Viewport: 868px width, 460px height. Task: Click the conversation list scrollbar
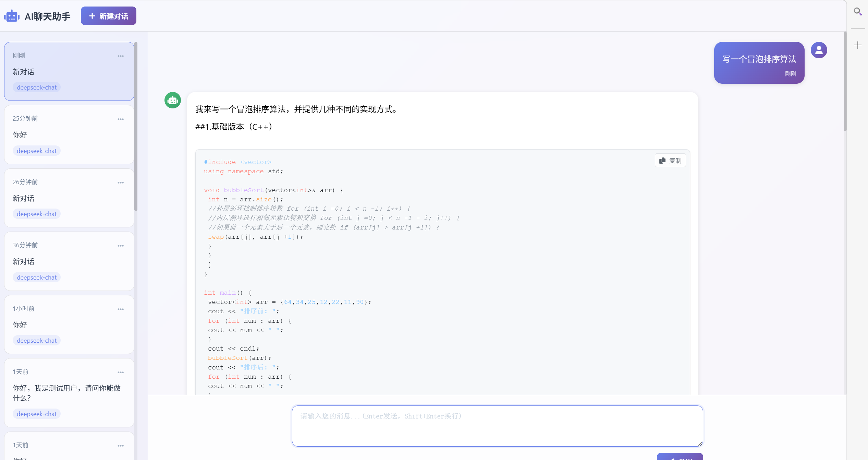click(136, 127)
